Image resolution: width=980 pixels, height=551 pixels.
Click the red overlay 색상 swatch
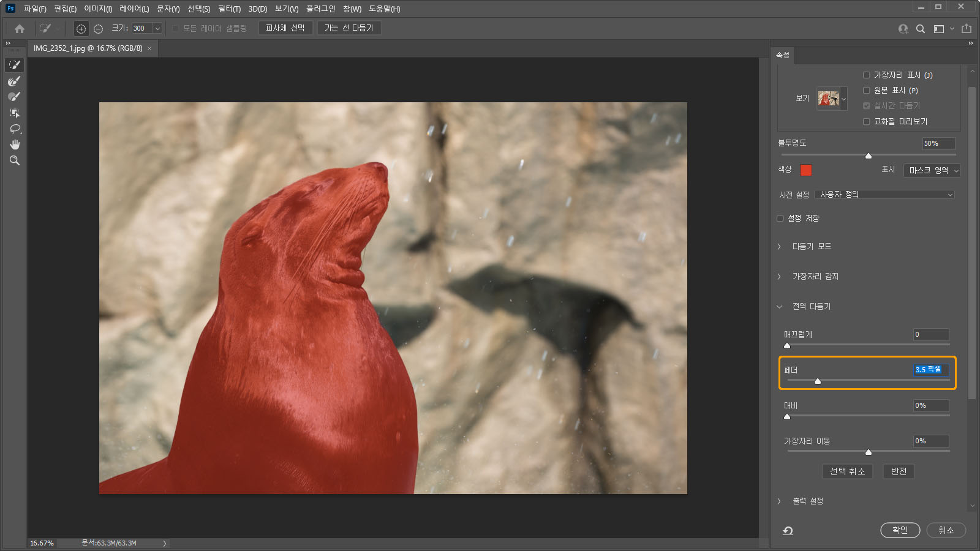pos(806,170)
